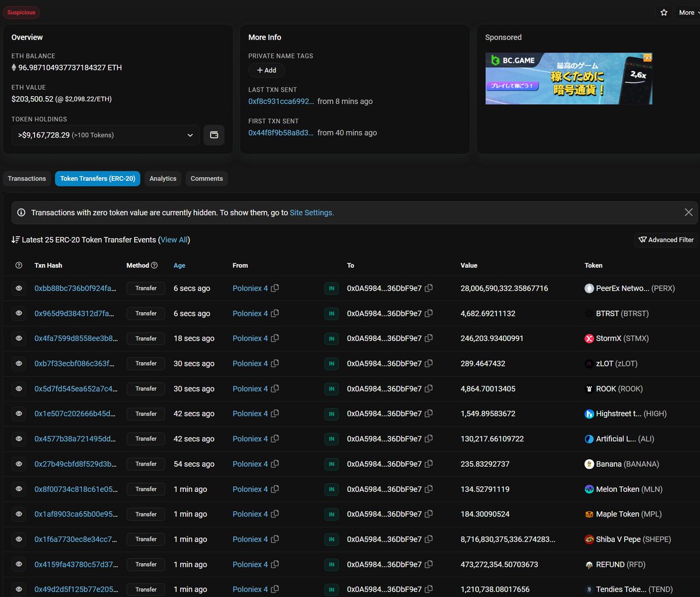Open transaction hash 0xbb88bc736b0f924fa
Viewport: 700px width, 597px height.
pyautogui.click(x=76, y=288)
